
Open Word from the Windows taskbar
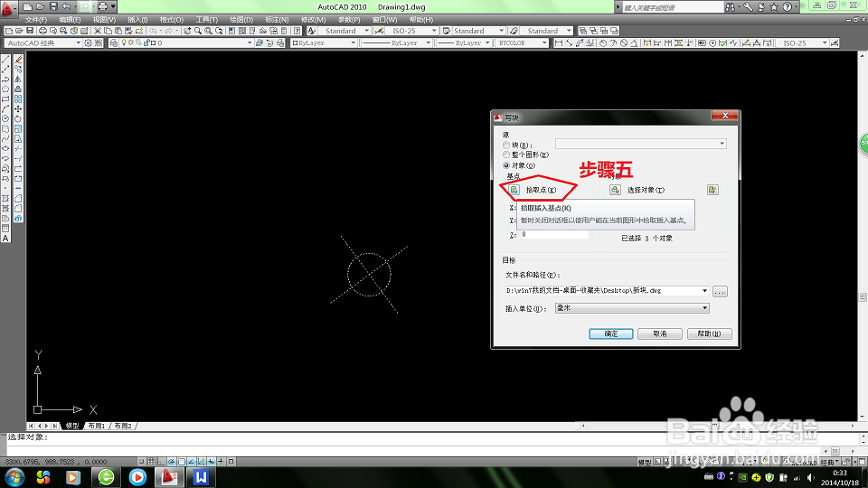coord(201,476)
